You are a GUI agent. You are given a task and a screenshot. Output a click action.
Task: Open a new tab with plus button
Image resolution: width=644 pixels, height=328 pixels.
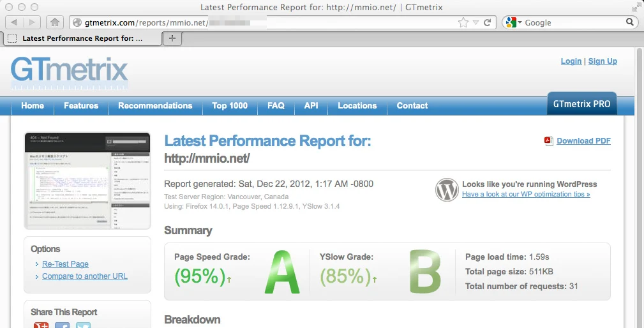(x=172, y=38)
